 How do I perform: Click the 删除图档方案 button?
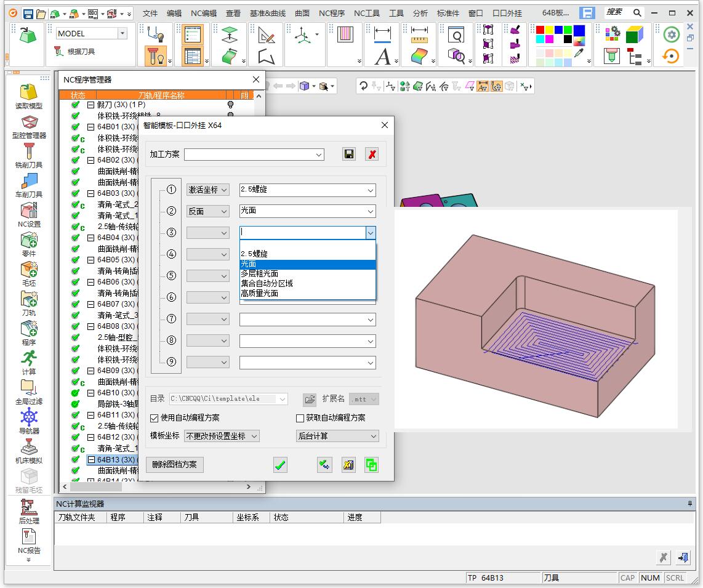pos(175,465)
